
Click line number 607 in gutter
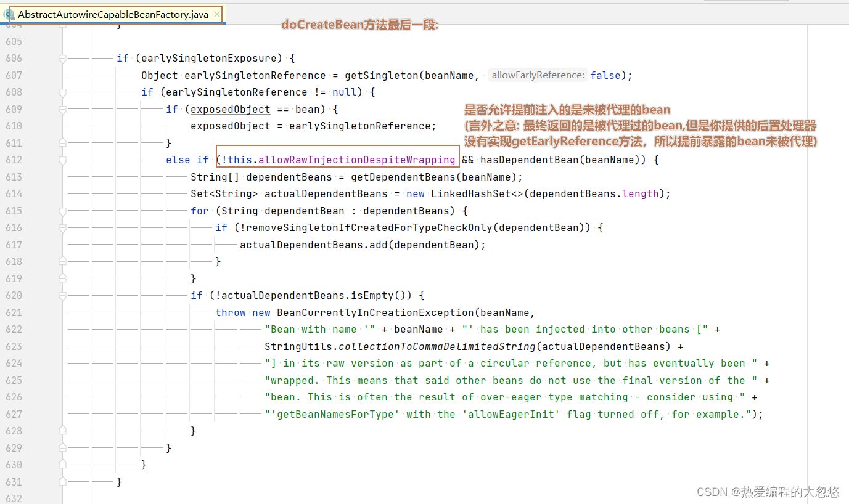[14, 75]
